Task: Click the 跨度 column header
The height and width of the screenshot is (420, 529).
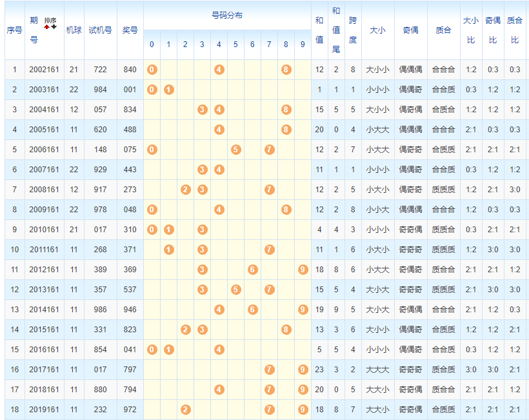Action: (x=353, y=30)
